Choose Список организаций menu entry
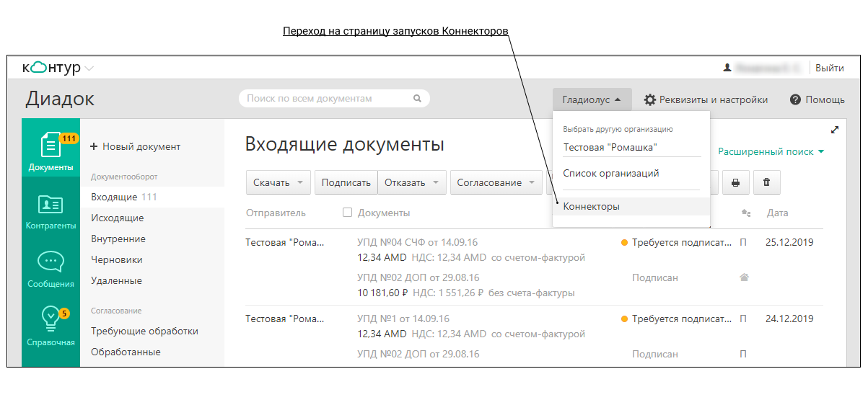This screenshot has width=868, height=405. [610, 174]
